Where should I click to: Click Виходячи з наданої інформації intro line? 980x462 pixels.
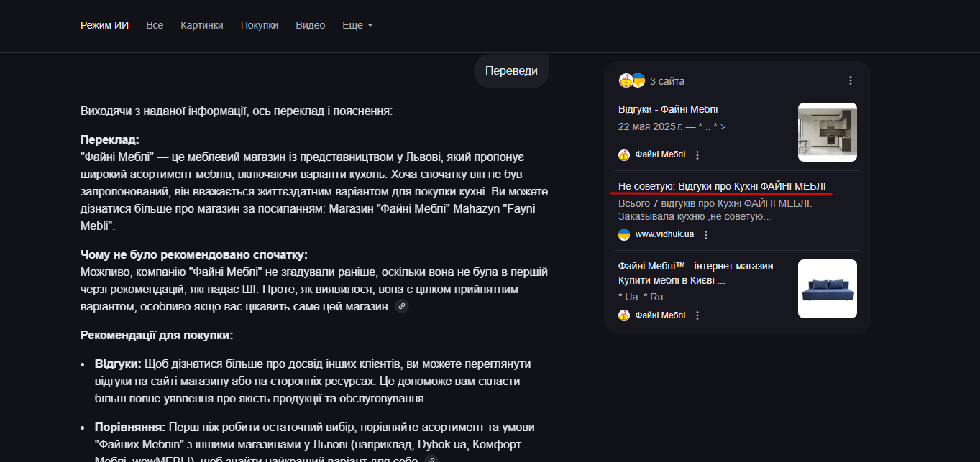pos(237,111)
